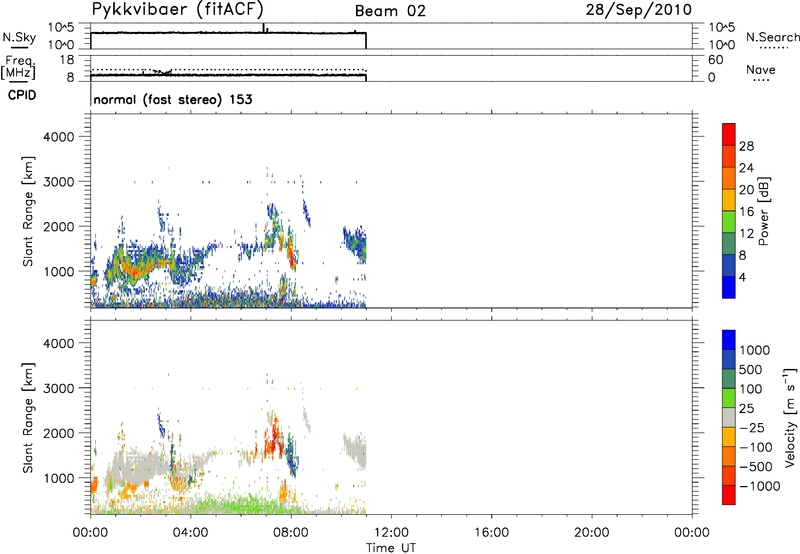Pick the bright blue bottom Power colorbar segment

click(x=729, y=287)
